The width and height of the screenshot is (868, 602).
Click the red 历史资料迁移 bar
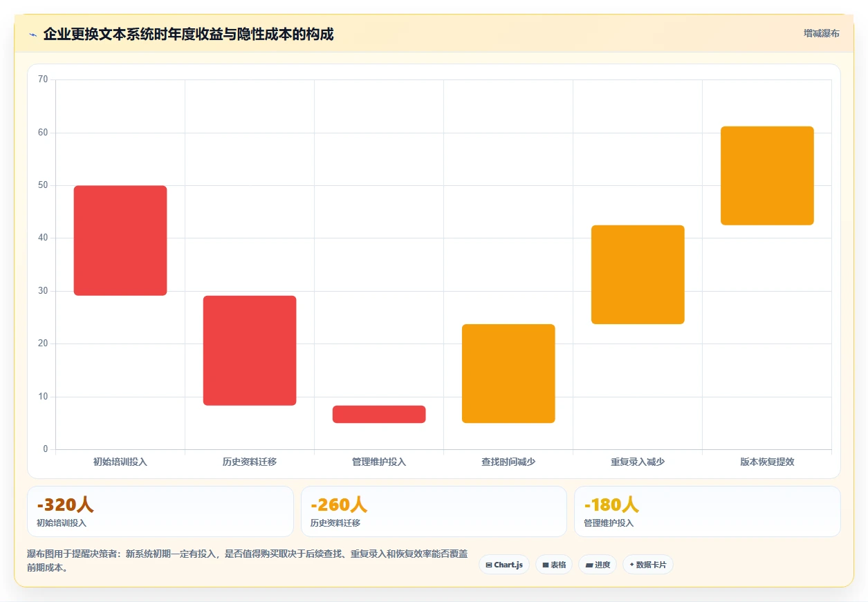250,350
